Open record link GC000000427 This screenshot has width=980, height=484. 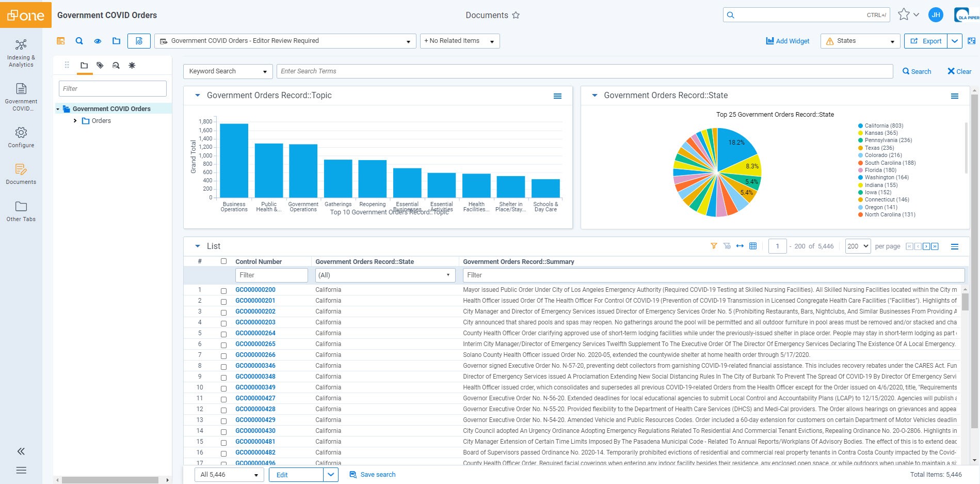click(255, 398)
